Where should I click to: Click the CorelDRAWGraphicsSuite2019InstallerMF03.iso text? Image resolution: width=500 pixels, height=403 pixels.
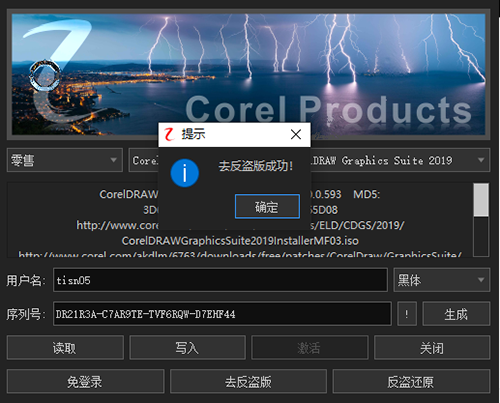tap(240, 241)
